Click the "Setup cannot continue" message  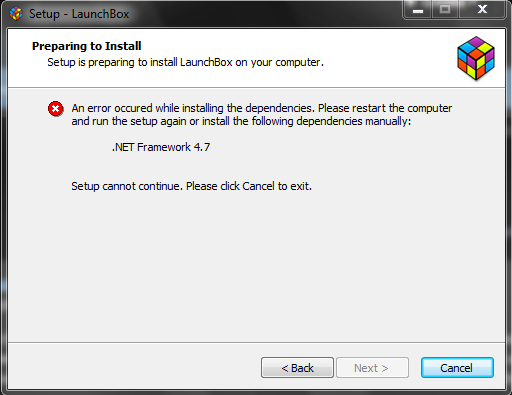(191, 186)
